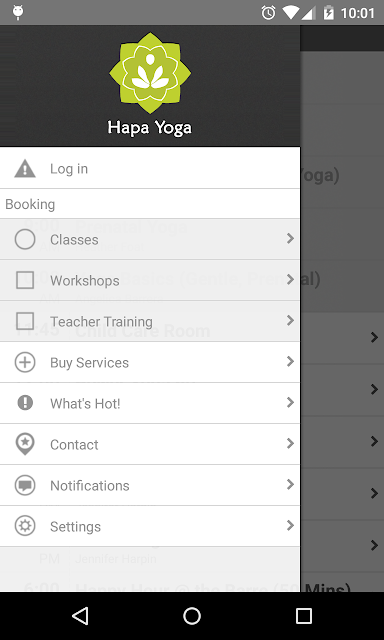Open the chevron on the Contact row
The image size is (384, 640).
[x=290, y=443]
